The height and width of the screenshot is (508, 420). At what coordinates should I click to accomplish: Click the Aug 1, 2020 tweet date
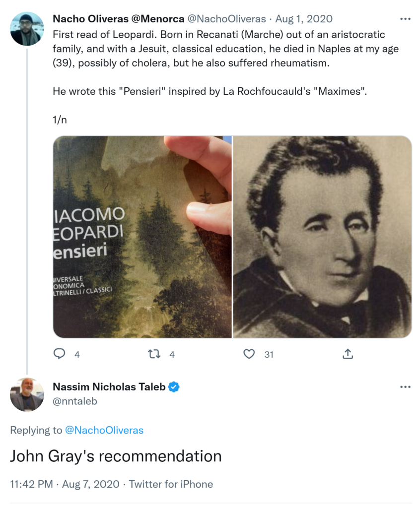coord(304,19)
